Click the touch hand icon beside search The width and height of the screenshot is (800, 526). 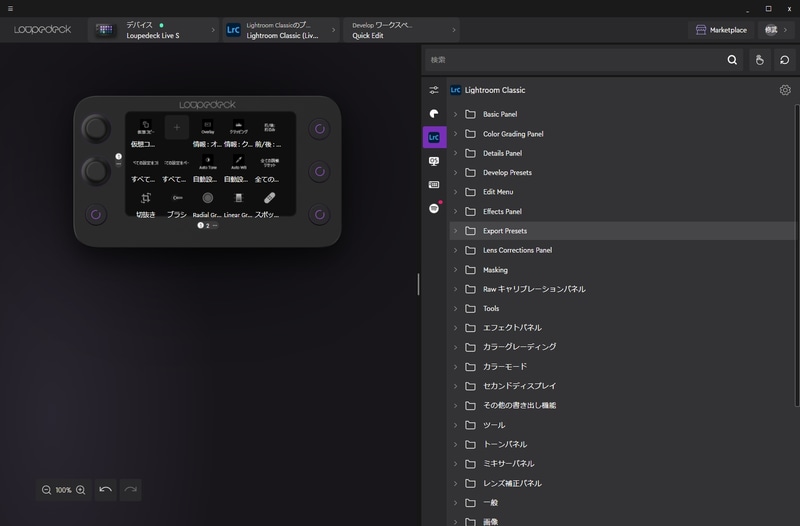tap(760, 60)
